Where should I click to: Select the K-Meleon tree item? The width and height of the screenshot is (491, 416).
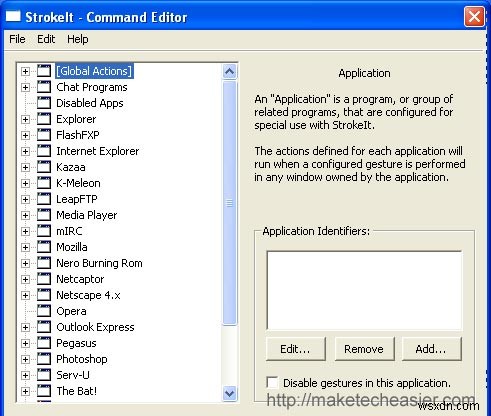point(78,183)
